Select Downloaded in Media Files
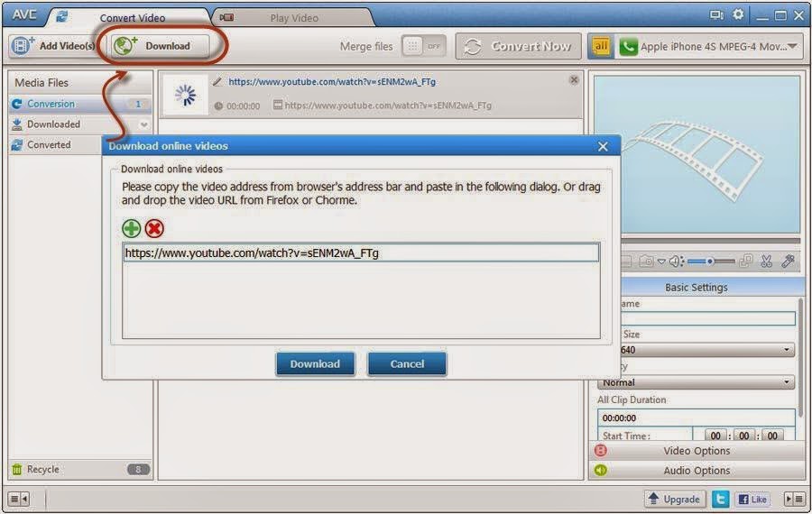The image size is (812, 514). coord(79,124)
